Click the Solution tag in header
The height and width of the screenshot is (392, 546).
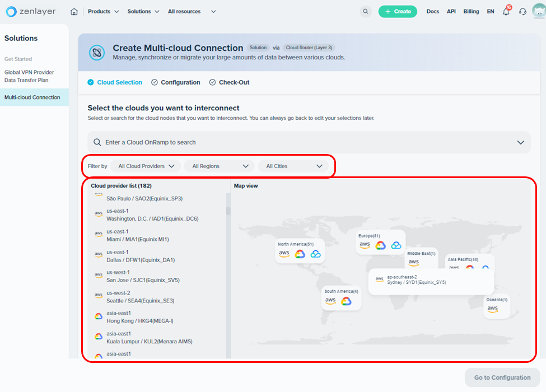point(258,48)
